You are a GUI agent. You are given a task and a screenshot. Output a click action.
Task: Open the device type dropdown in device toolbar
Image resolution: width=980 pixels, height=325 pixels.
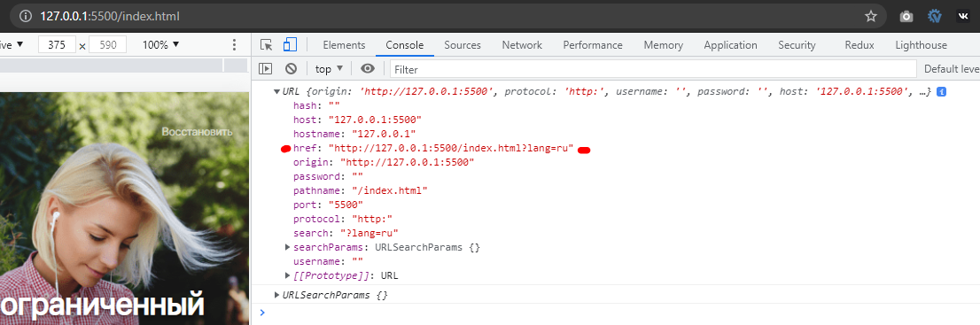(12, 45)
